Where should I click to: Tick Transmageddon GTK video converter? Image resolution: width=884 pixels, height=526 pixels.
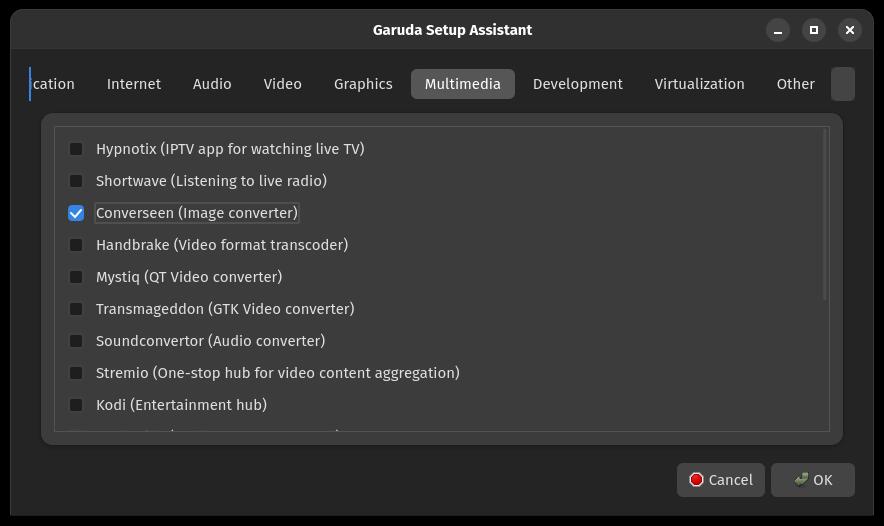(76, 309)
